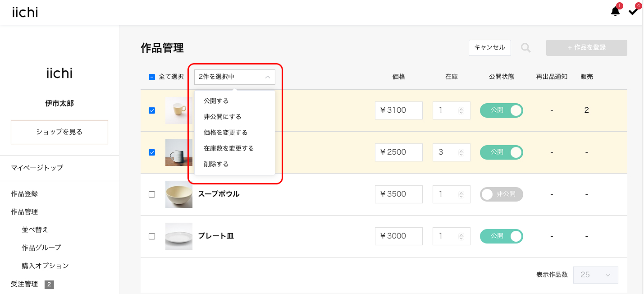This screenshot has height=294, width=644.
Task: Click the stock stepper for ¥2500 item
Action: coord(461,152)
